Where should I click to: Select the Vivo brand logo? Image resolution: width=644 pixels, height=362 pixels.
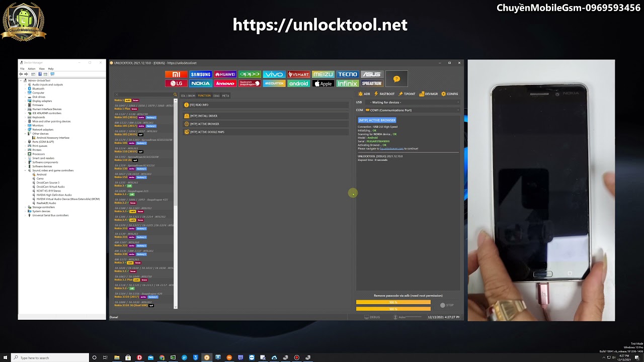tap(274, 74)
